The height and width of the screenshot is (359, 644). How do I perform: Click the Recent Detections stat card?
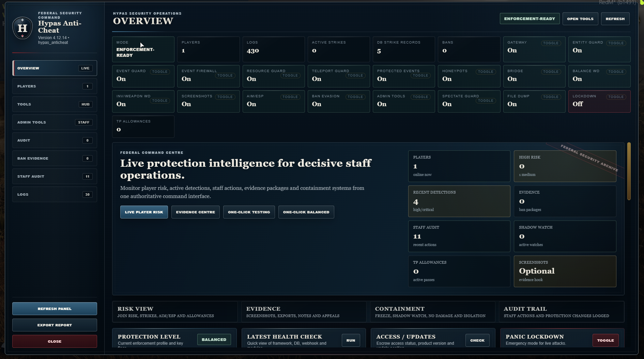459,201
